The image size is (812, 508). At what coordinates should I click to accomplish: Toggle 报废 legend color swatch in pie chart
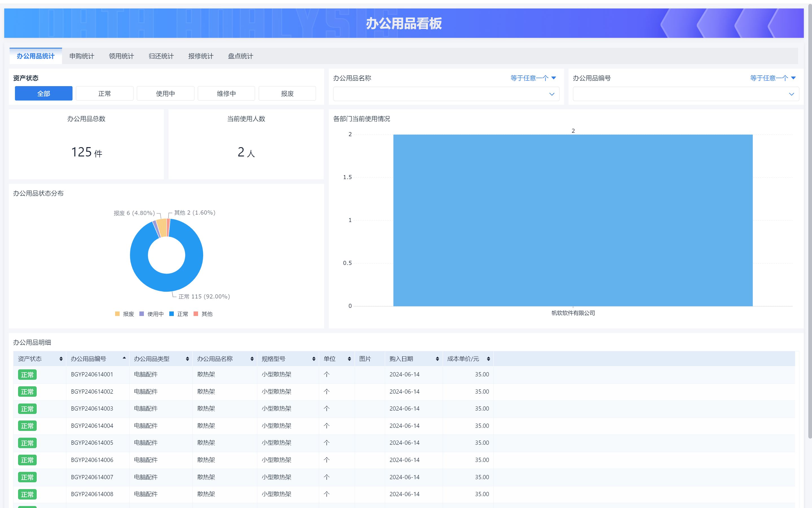pos(117,314)
